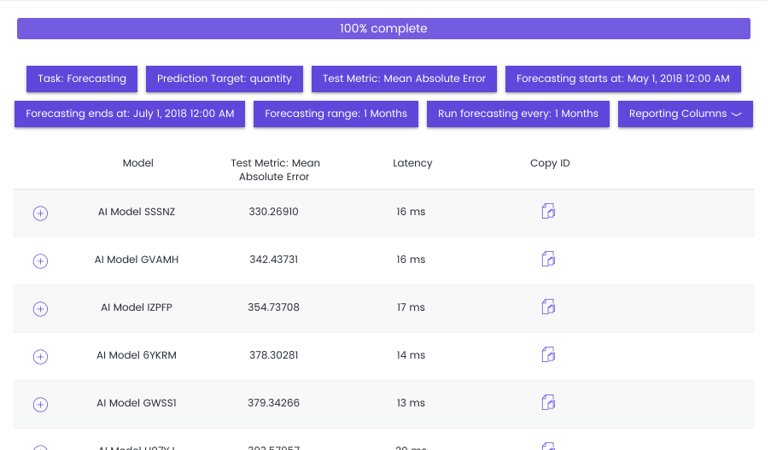Screen dimensions: 771x450
Task: Click the Prediction Target: quantity tag
Action: (224, 79)
